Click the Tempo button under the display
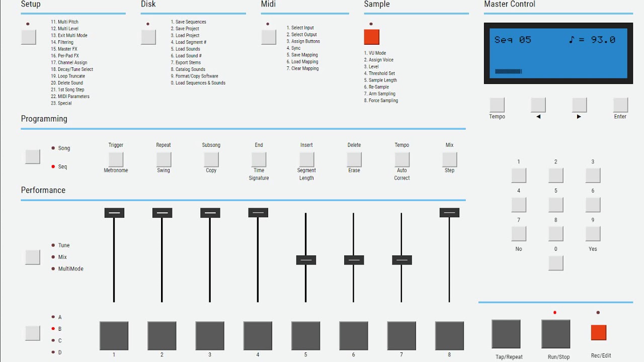Screen dimensions: 644x362 point(497,105)
